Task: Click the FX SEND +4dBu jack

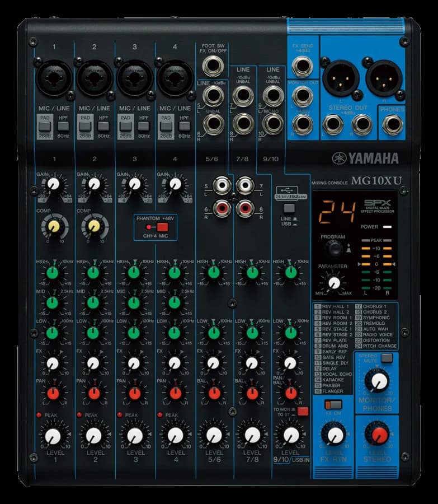Action: (x=302, y=66)
